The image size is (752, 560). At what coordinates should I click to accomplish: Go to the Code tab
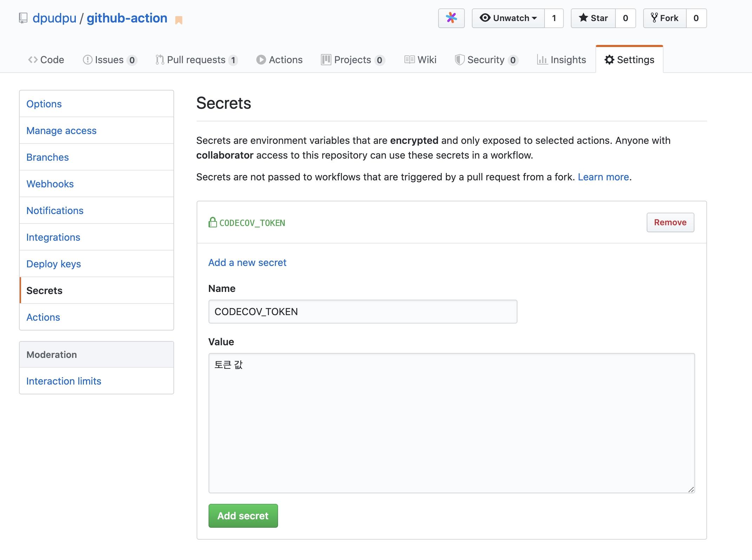tap(46, 60)
